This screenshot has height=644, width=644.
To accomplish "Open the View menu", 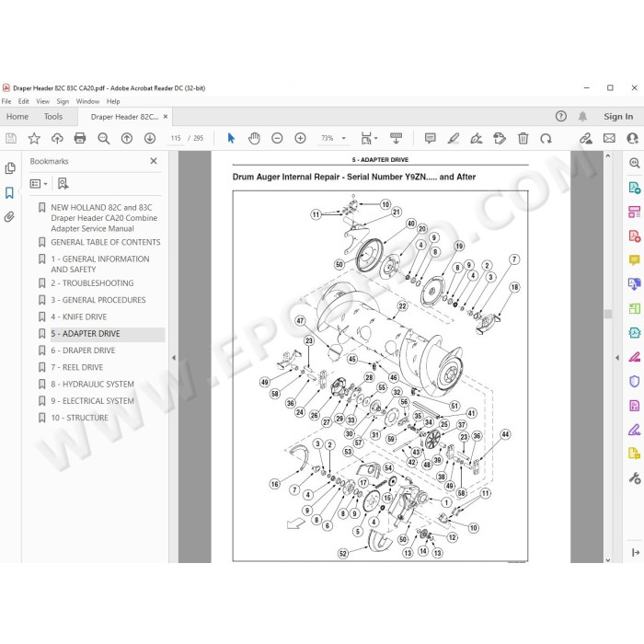I will (42, 101).
